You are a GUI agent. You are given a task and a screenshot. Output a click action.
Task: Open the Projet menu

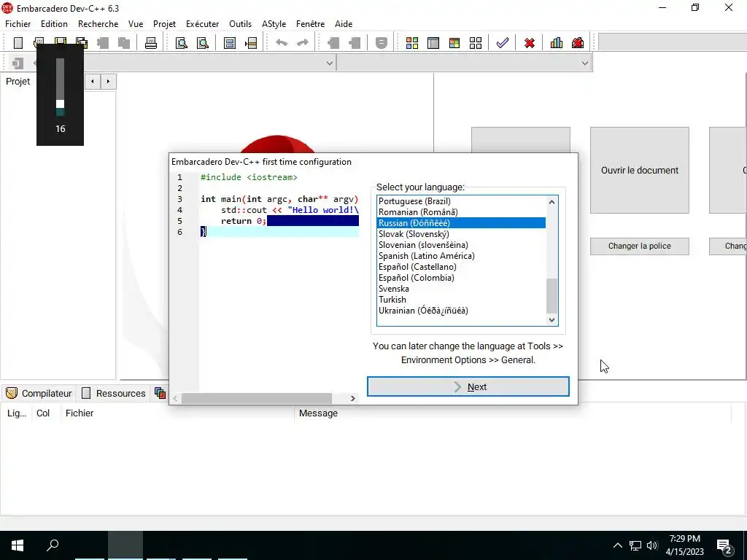164,24
